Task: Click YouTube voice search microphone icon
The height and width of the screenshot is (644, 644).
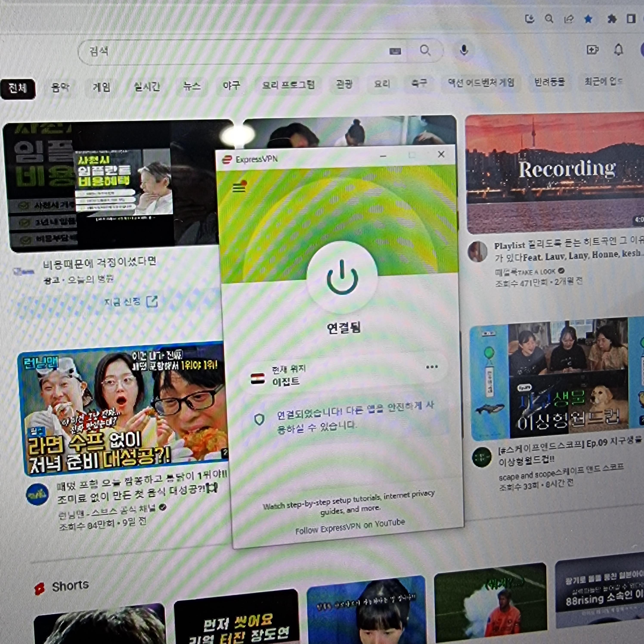Action: click(x=464, y=50)
